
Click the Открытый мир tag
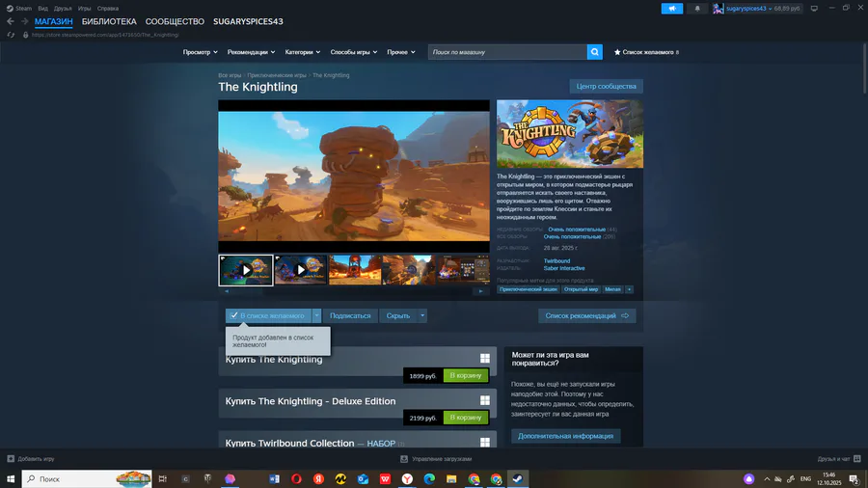pyautogui.click(x=581, y=289)
